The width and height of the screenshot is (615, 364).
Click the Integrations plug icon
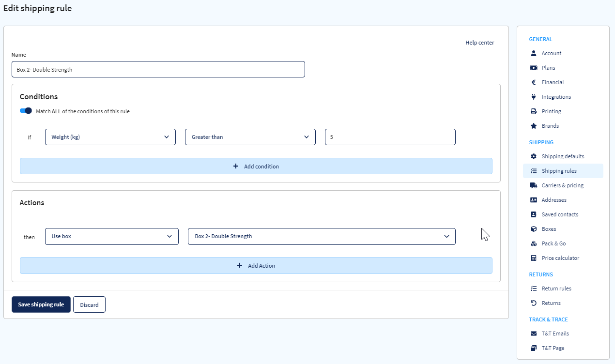pyautogui.click(x=534, y=97)
